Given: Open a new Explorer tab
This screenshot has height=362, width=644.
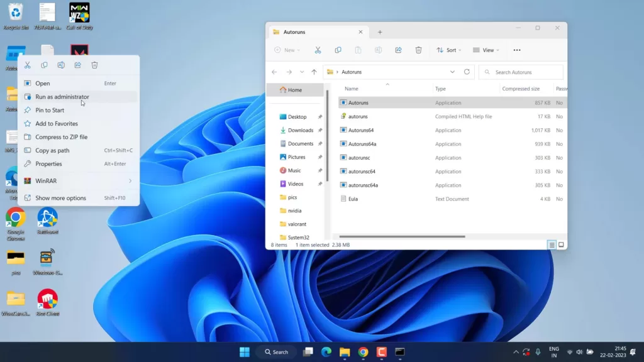Looking at the screenshot, I should [x=380, y=32].
